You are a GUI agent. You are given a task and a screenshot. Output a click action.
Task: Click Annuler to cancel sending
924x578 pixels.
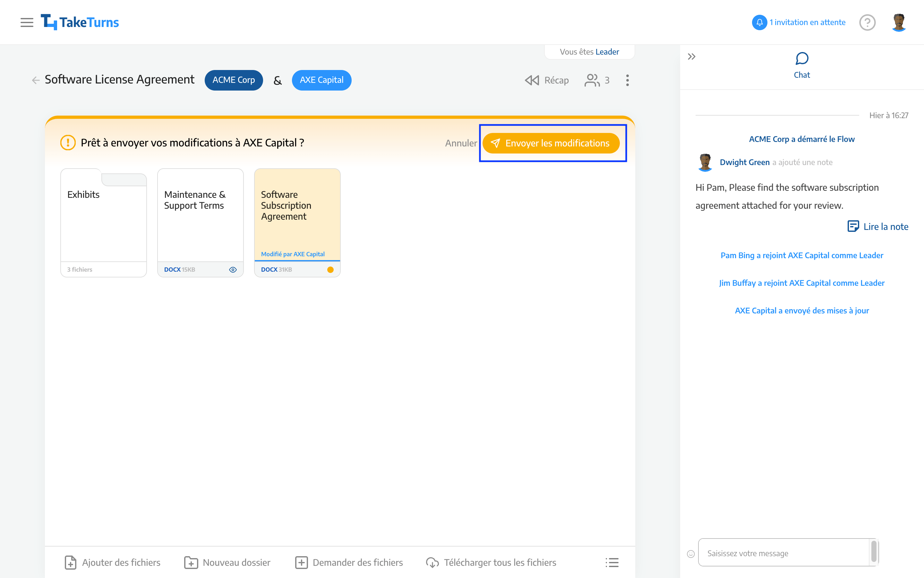pos(461,143)
